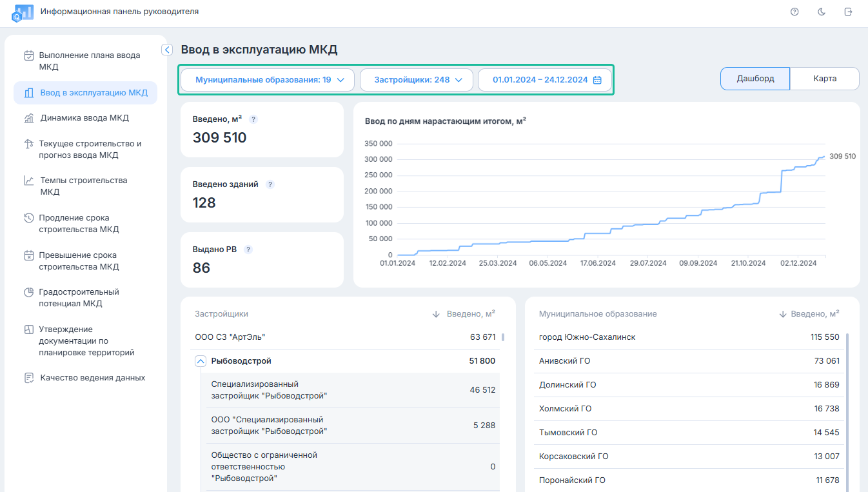Click the help icon next to Выдано РВ

[248, 250]
